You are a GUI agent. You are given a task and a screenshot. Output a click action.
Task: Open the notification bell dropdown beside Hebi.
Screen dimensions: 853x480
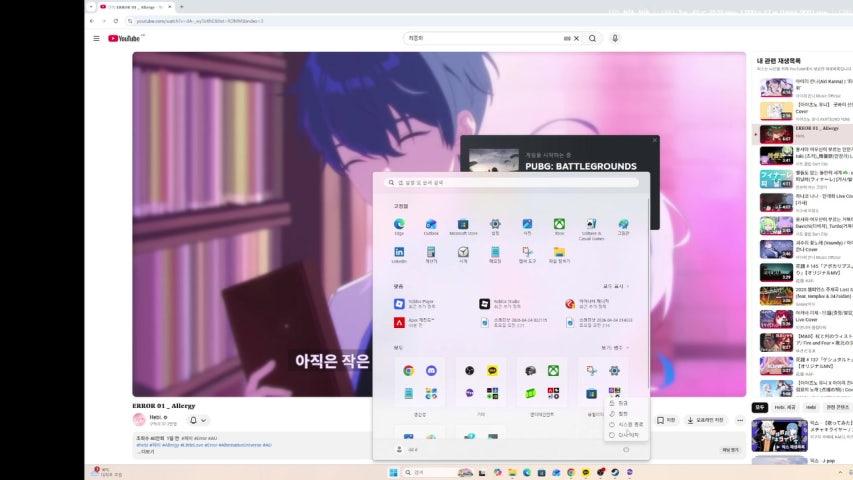click(198, 420)
